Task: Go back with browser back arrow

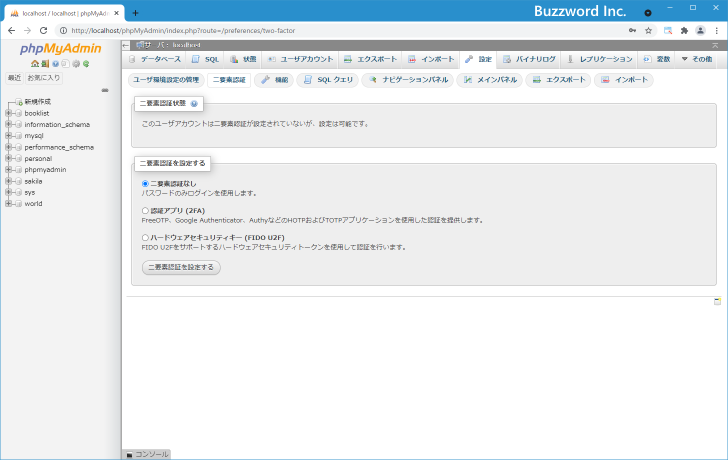Action: click(12, 31)
